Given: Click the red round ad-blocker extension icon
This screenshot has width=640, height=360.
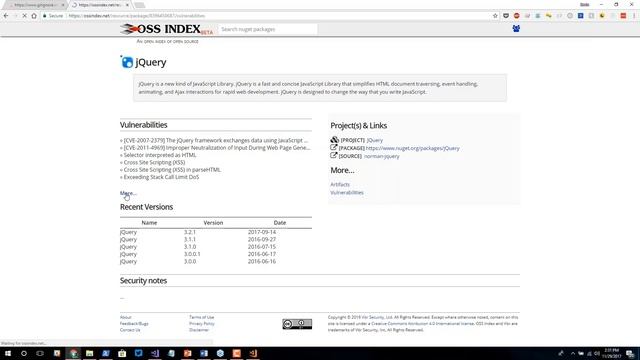Looking at the screenshot, I should click(x=517, y=16).
